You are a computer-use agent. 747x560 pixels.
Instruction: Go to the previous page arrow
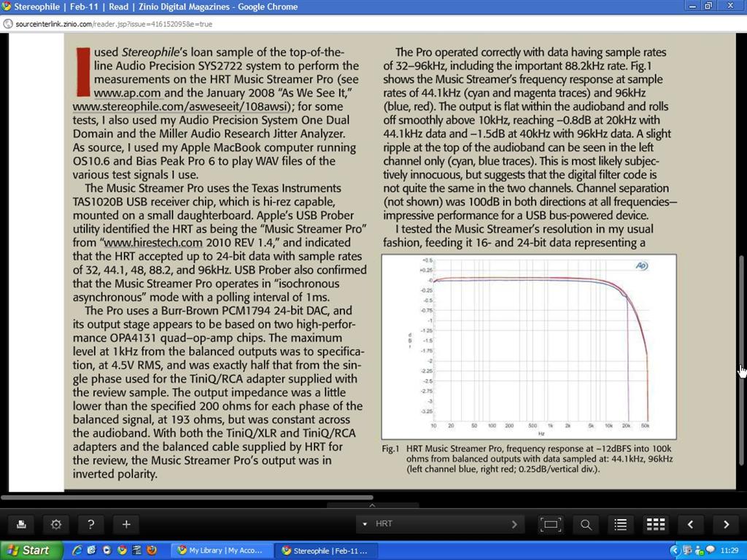click(690, 524)
